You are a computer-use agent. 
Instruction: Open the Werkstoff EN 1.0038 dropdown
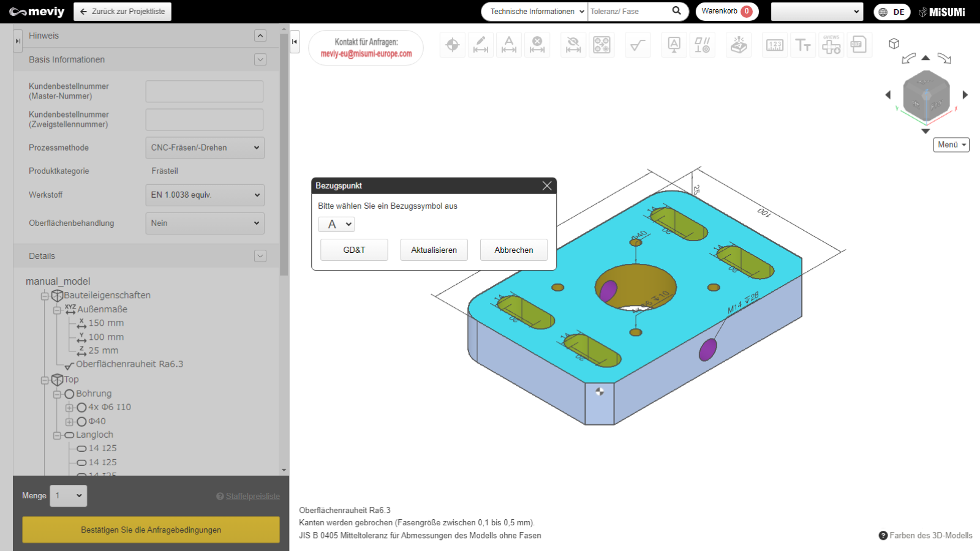205,195
